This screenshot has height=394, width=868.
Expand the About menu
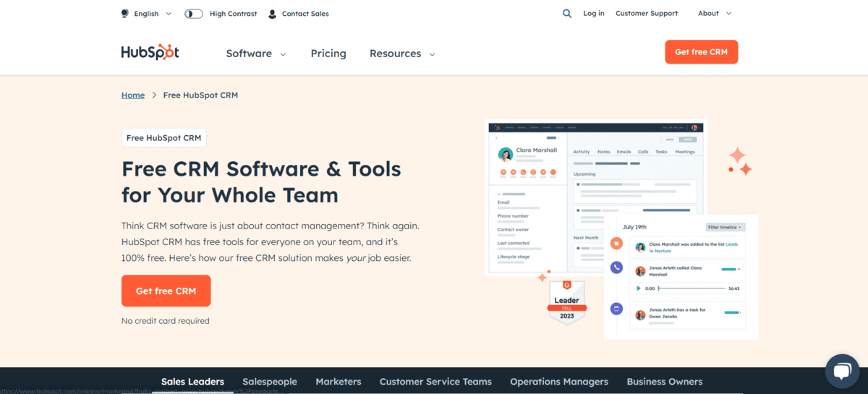coord(715,13)
